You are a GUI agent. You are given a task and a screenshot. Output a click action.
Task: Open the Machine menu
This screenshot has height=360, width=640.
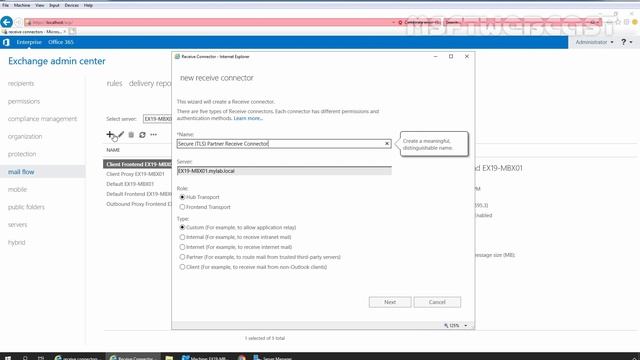22,5
